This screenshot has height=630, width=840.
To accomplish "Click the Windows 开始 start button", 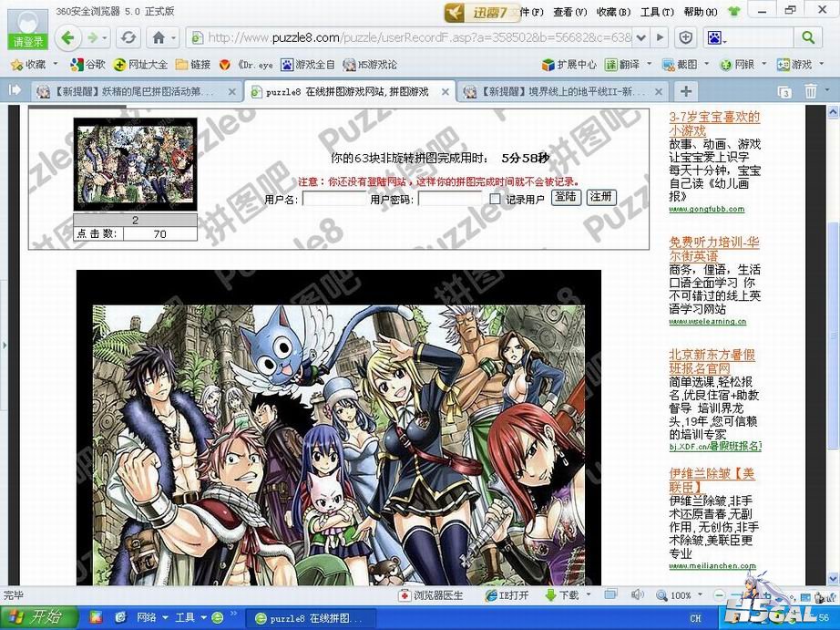I will pyautogui.click(x=38, y=617).
